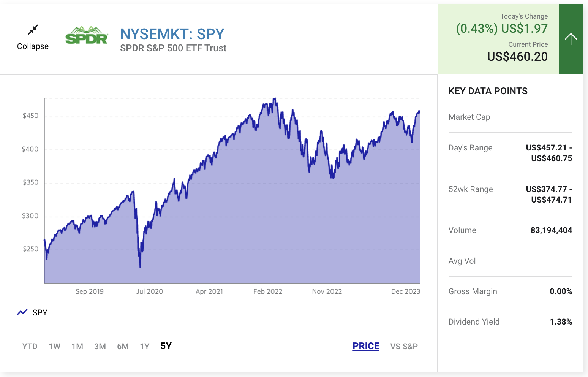This screenshot has width=588, height=377.
Task: Click the Dec 2023 axis label
Action: coord(405,291)
